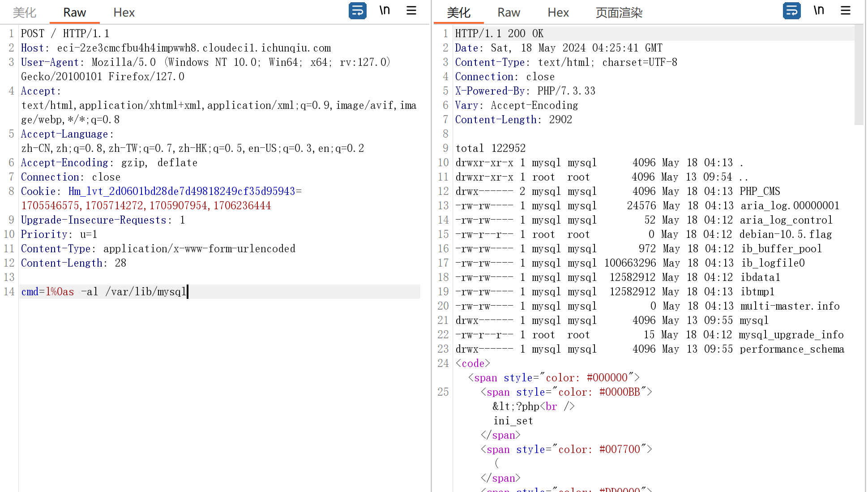The height and width of the screenshot is (492, 868).
Task: Open response pane hamburger menu
Action: click(846, 10)
